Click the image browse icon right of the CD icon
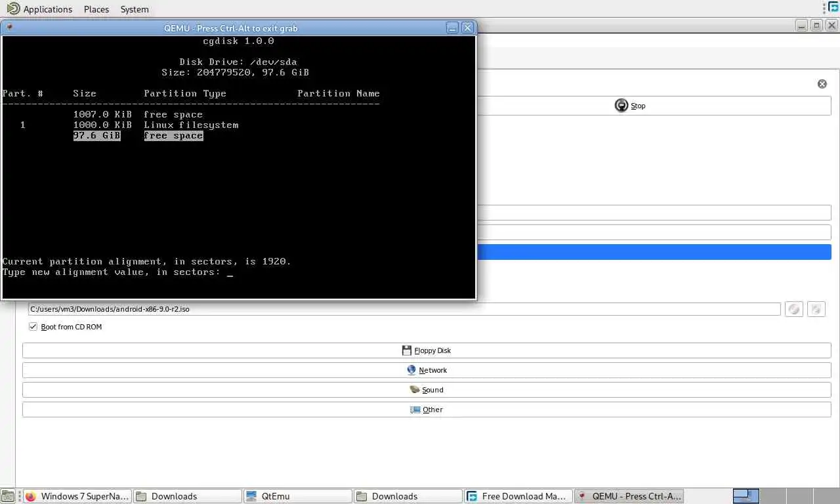Screen dimensions: 840x504 pyautogui.click(x=816, y=309)
